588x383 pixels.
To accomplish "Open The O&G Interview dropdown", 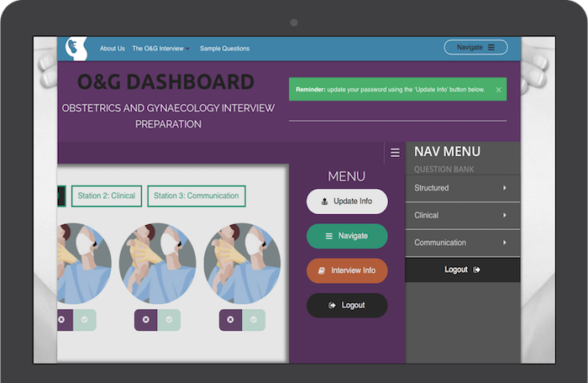I will click(160, 48).
